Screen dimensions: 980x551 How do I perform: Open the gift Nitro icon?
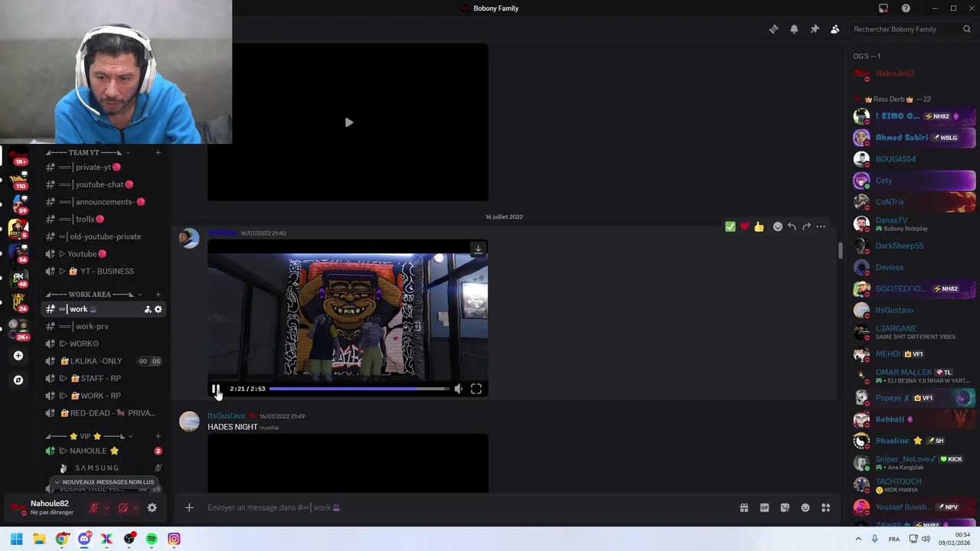click(x=743, y=507)
